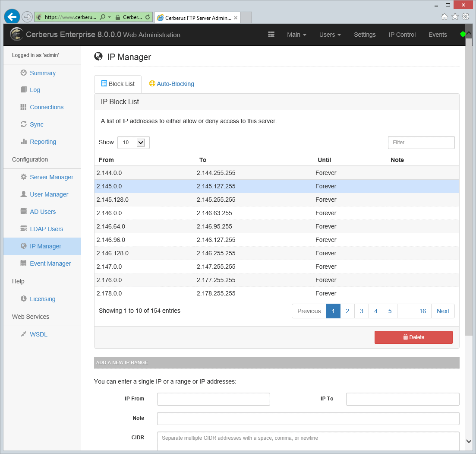
Task: Select the row starting with 2.176.0.0
Action: point(277,280)
